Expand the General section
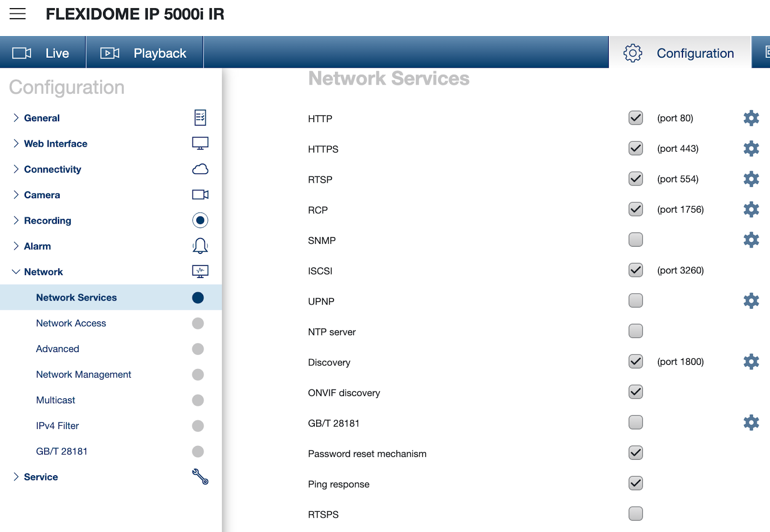The height and width of the screenshot is (532, 770). coord(16,118)
